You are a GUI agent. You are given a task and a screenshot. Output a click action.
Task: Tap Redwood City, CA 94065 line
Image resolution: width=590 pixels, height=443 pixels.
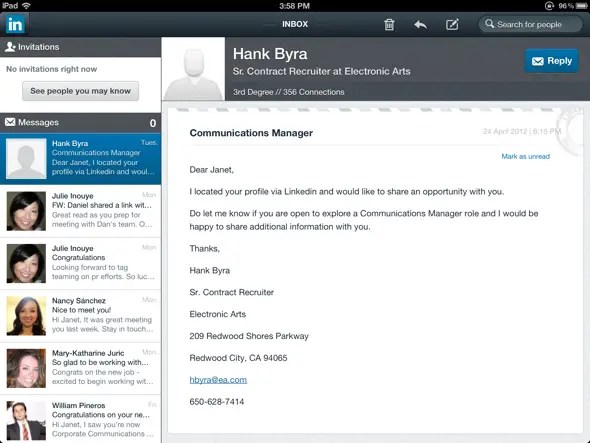pyautogui.click(x=238, y=358)
